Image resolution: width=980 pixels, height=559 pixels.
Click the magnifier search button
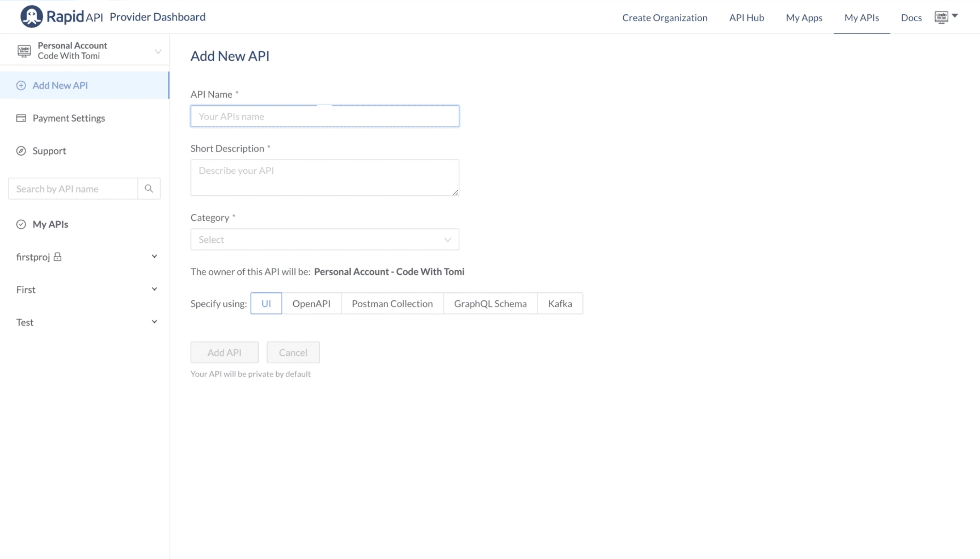point(149,189)
